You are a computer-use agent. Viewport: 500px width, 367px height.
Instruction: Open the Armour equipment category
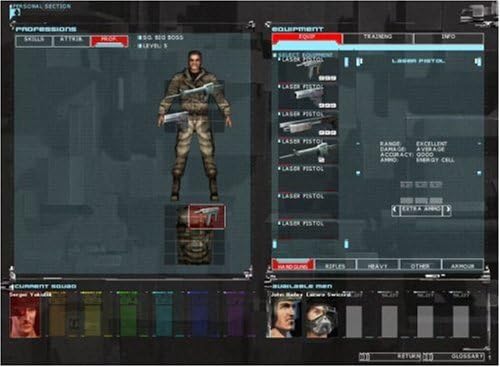coord(462,265)
